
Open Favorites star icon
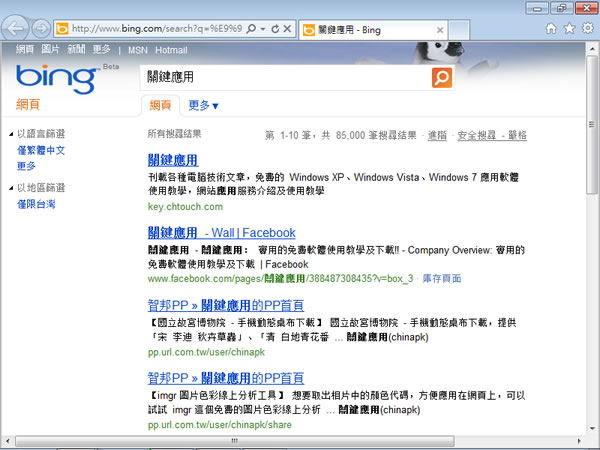click(569, 28)
